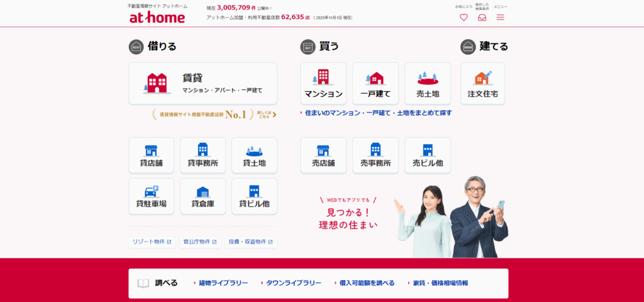The height and width of the screenshot is (302, 644).
Task: Open the 貸駐車場 parking rental icon
Action: point(151,196)
